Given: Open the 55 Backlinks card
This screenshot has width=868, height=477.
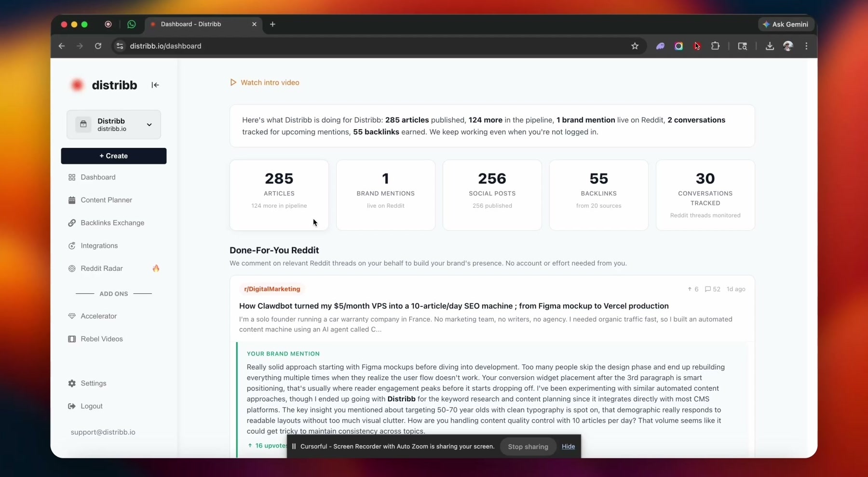Looking at the screenshot, I should pos(599,195).
